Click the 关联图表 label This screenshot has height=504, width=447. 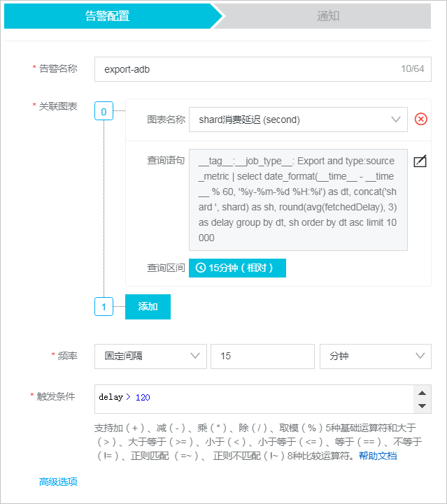tap(58, 106)
